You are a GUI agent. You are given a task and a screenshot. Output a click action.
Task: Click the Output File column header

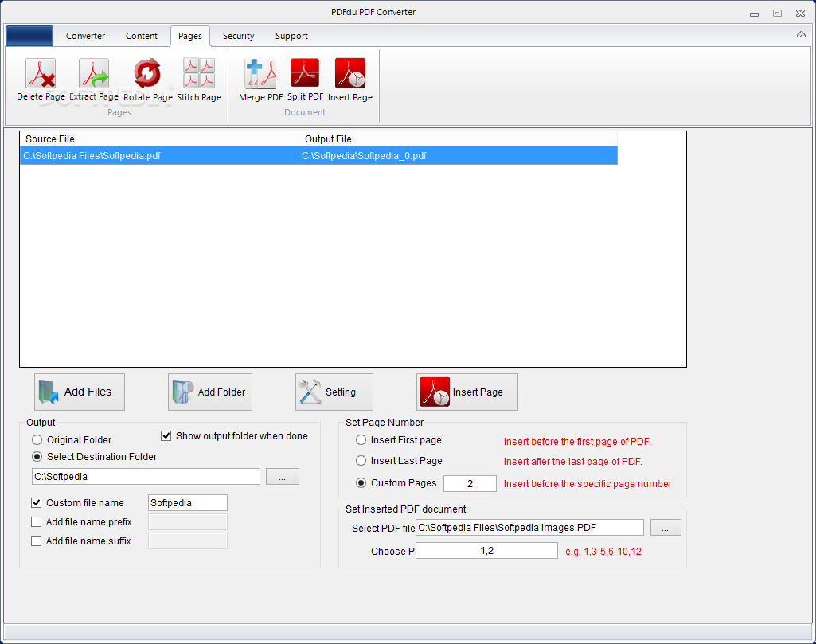458,139
